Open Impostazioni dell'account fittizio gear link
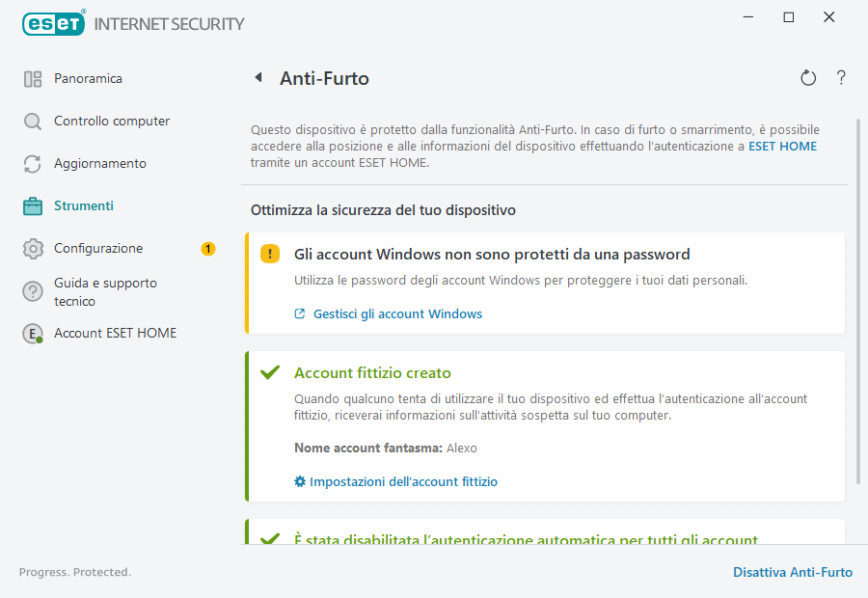The image size is (868, 598). click(x=395, y=481)
